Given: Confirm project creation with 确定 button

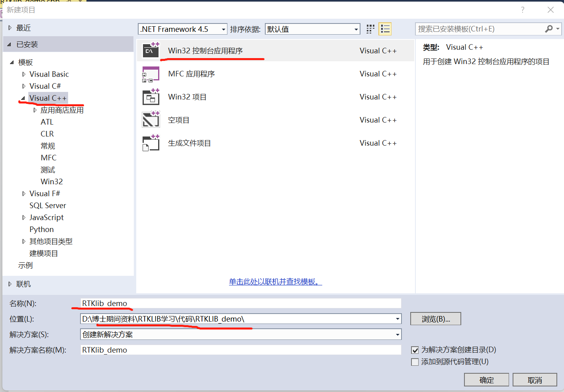Looking at the screenshot, I should point(486,379).
